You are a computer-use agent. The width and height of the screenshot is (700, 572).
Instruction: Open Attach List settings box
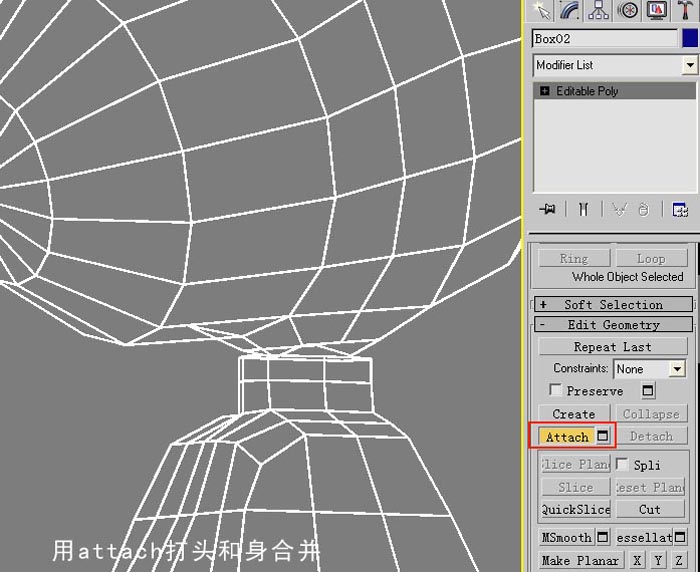(x=603, y=436)
